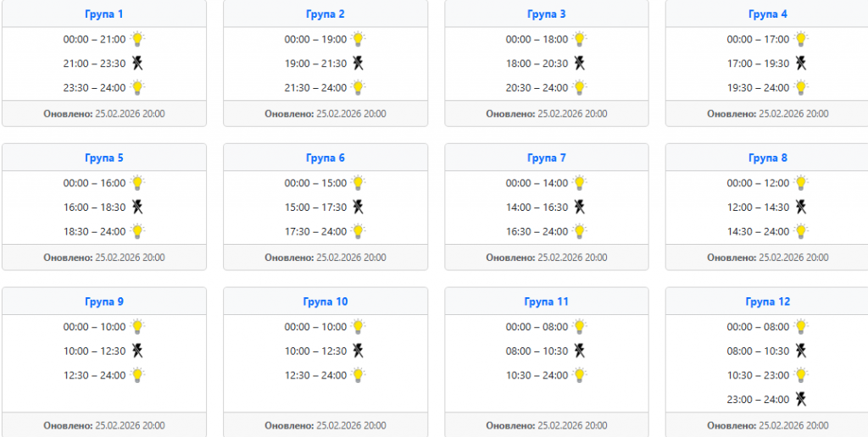Select the Група 10 heading
This screenshot has width=868, height=437.
click(325, 302)
